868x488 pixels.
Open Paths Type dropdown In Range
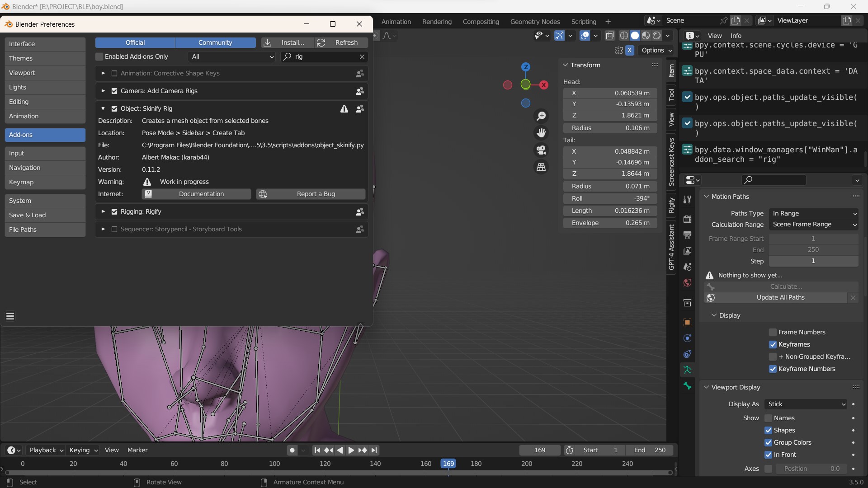[x=814, y=214]
